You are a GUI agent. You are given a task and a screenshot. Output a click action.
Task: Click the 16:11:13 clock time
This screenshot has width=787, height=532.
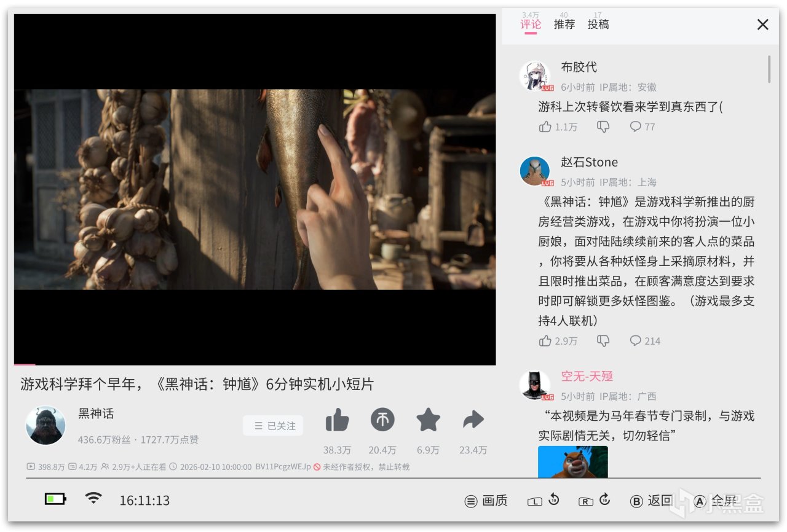144,501
